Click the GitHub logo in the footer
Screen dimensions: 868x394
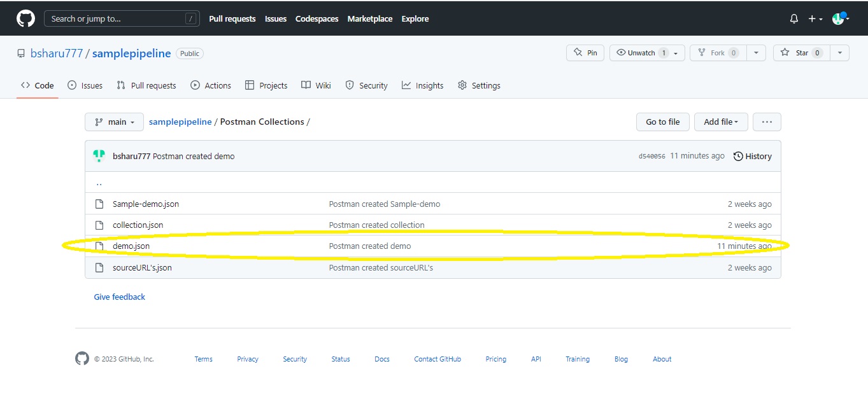click(82, 358)
